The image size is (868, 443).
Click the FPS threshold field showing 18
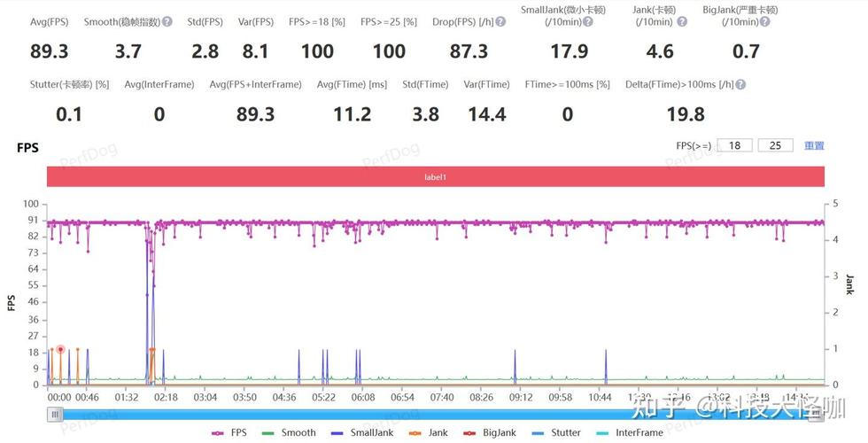coord(734,145)
